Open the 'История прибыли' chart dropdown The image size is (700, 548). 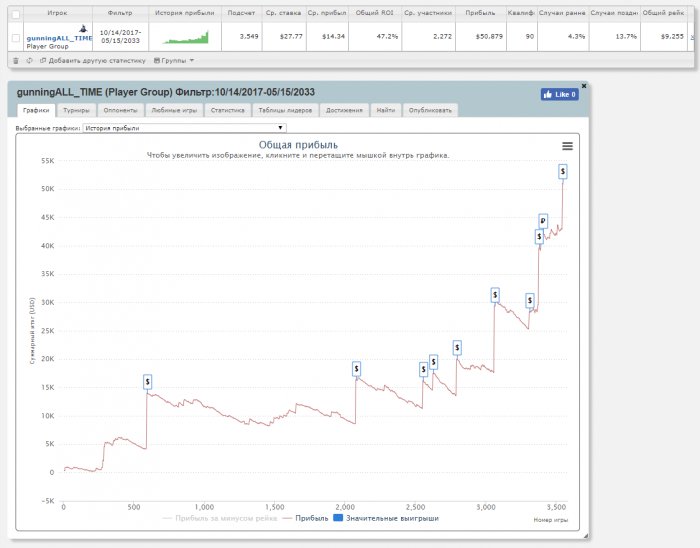pyautogui.click(x=184, y=128)
